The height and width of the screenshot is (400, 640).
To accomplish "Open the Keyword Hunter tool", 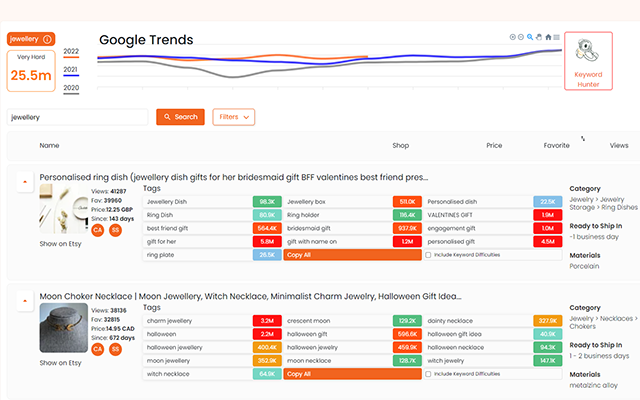I will click(588, 61).
